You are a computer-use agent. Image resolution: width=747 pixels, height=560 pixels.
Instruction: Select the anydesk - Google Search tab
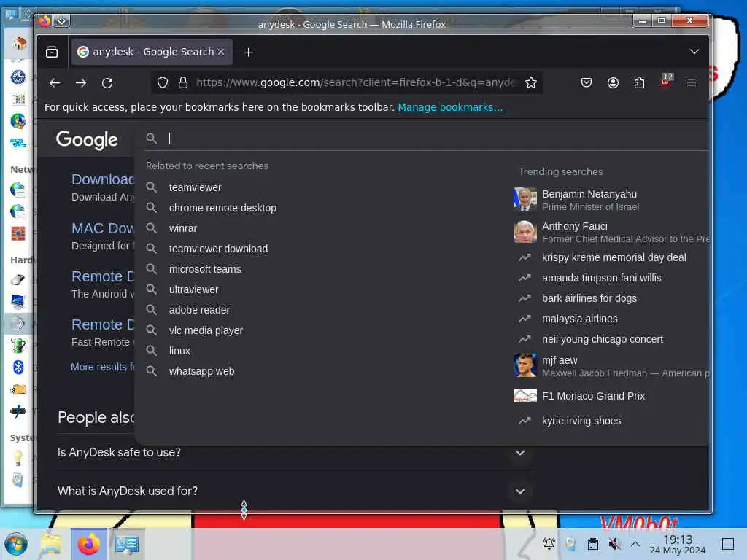(x=152, y=52)
